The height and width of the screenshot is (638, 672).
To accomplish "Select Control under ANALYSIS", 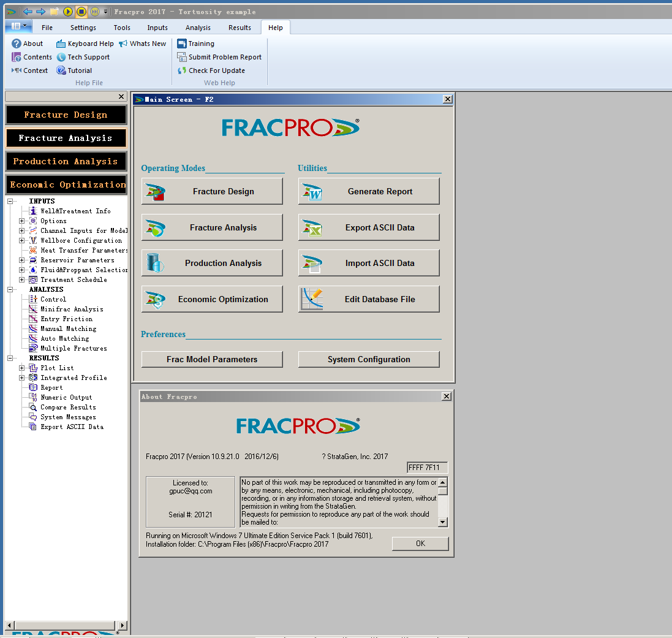I will tap(48, 299).
